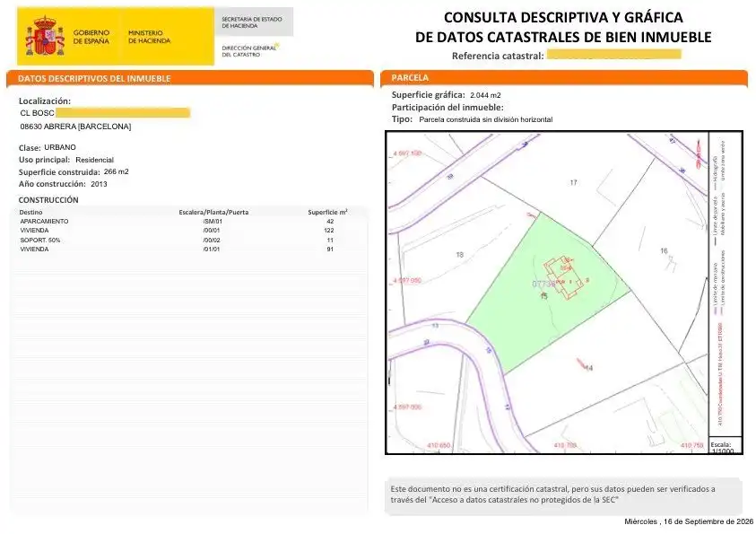Click the disclaimer 'Este documento no es una certificación catastral'
The width and height of the screenshot is (756, 534).
click(x=479, y=488)
